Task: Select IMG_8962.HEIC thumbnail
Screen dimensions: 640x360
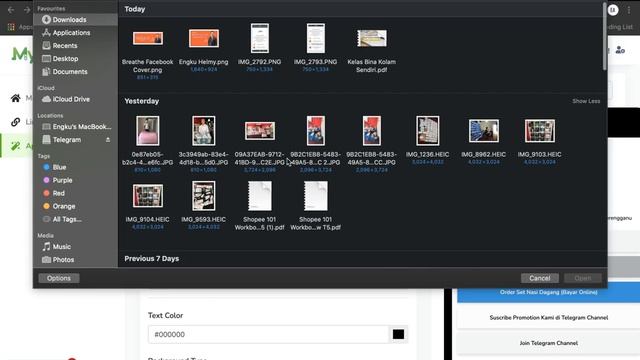Action: tap(484, 131)
